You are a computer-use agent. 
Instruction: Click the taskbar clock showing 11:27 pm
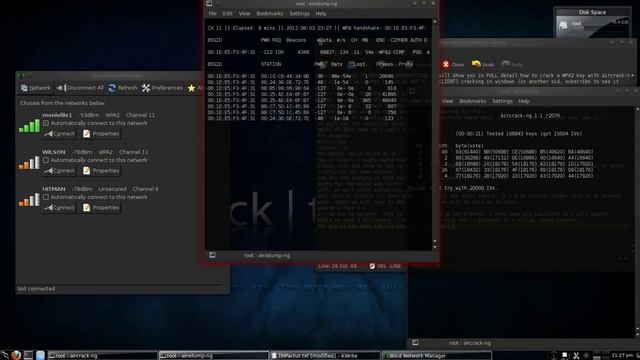click(x=622, y=356)
